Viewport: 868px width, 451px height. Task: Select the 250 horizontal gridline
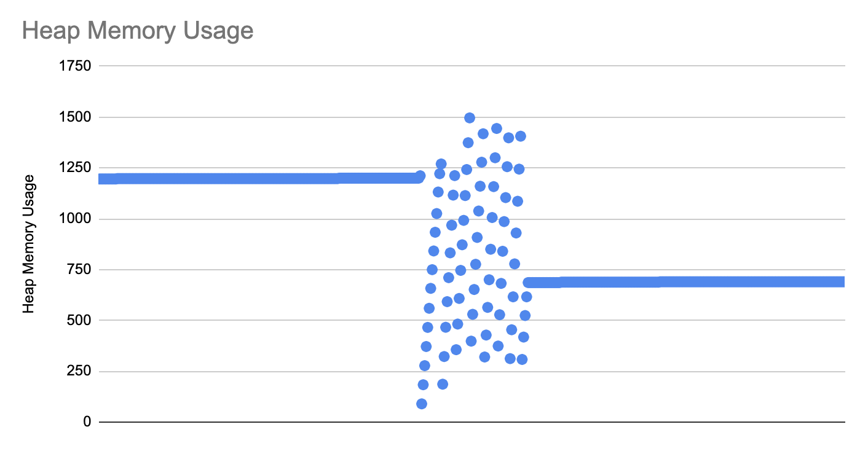pos(472,372)
